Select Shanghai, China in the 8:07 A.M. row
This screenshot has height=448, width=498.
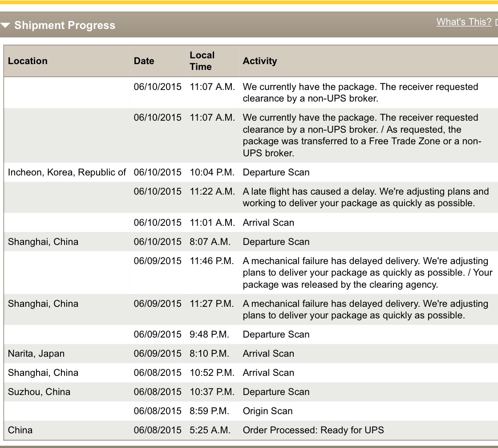click(x=43, y=241)
